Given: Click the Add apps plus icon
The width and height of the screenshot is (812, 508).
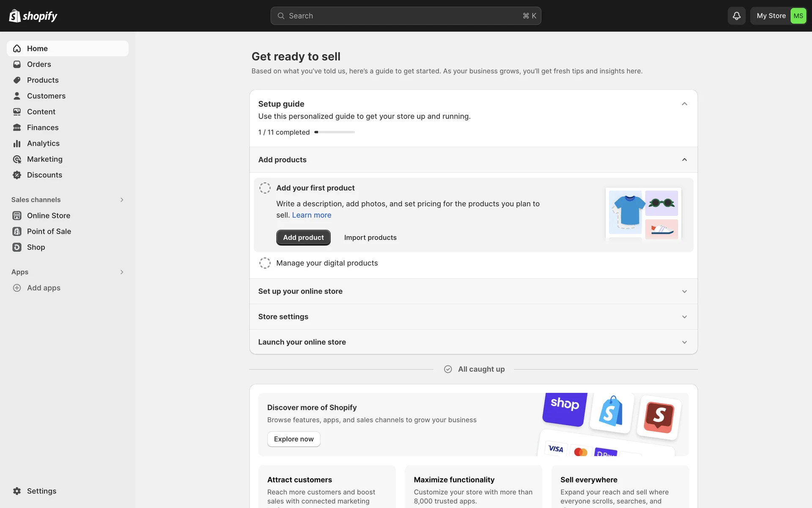Looking at the screenshot, I should pos(17,288).
